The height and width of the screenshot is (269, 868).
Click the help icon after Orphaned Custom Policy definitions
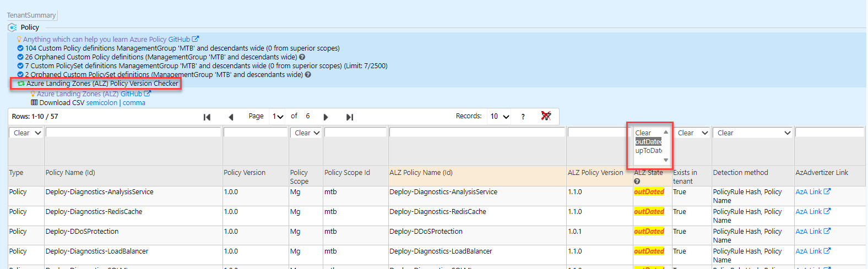tap(302, 57)
